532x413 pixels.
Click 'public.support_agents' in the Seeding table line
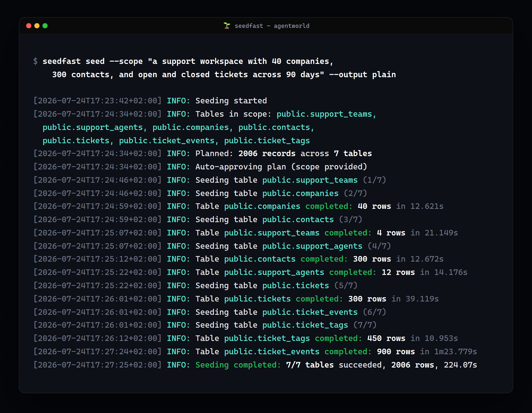(x=312, y=246)
